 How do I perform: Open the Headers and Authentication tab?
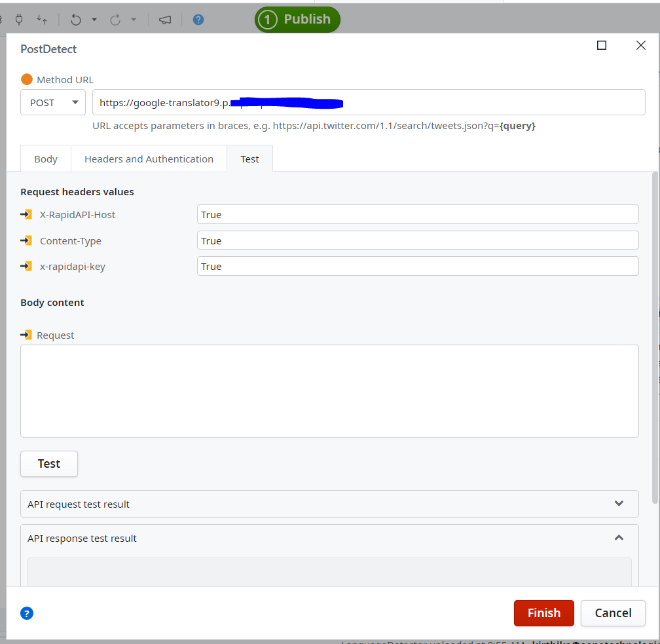149,159
